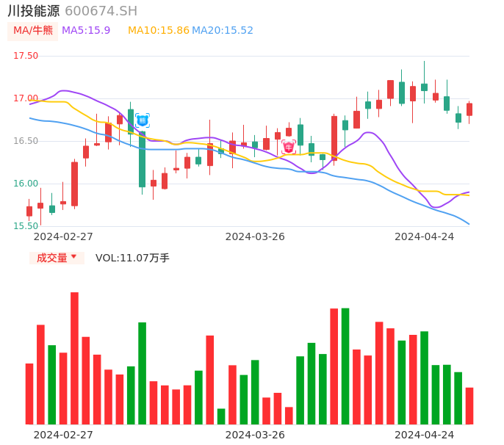Select the shortest green volume bar

click(x=221, y=416)
